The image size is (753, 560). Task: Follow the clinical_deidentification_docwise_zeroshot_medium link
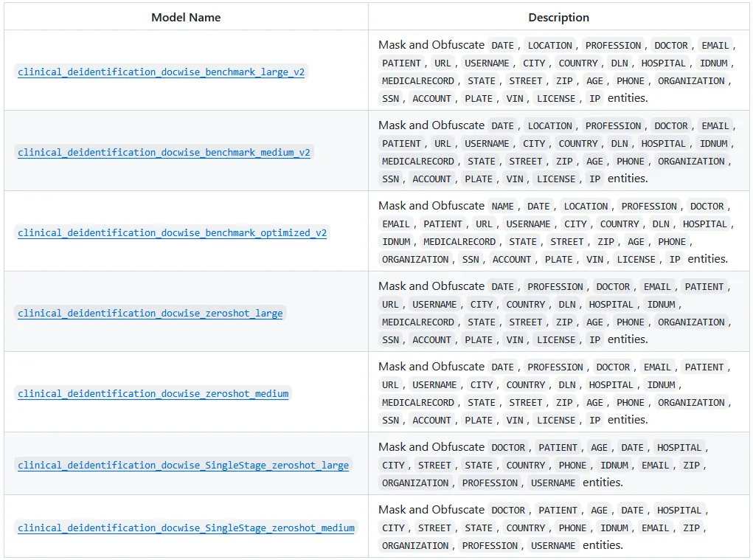[153, 394]
